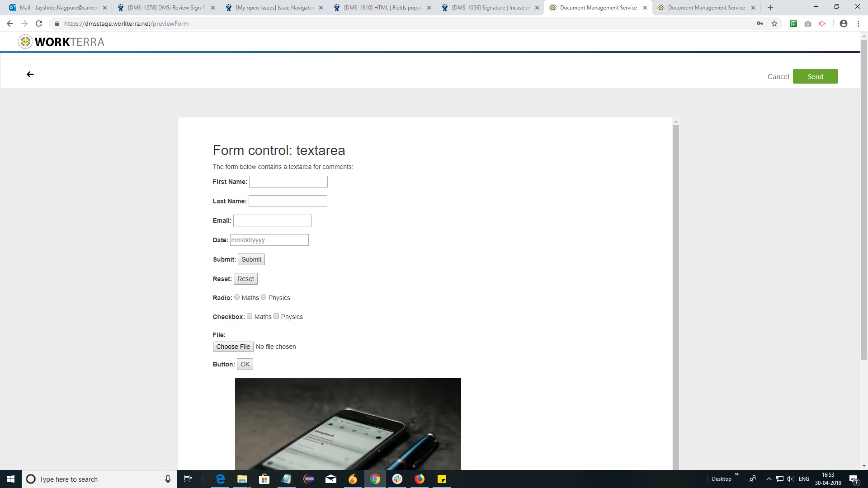Screen dimensions: 868x488
Task: Open File Explorer from the taskbar
Action: click(x=242, y=479)
